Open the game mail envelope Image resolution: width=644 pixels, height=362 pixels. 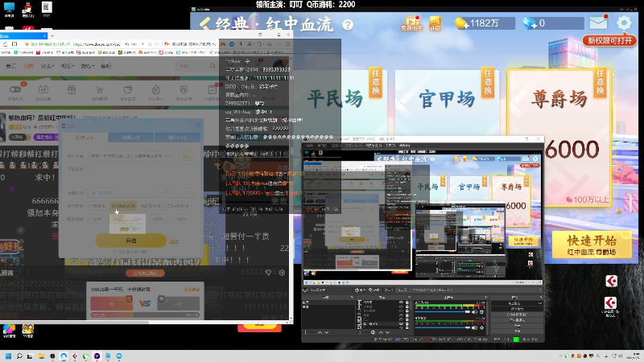click(x=599, y=23)
